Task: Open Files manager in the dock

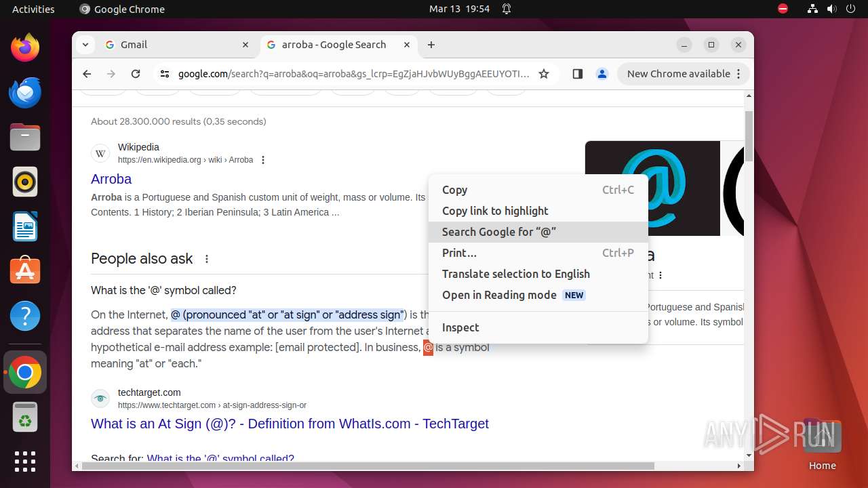Action: pyautogui.click(x=25, y=138)
